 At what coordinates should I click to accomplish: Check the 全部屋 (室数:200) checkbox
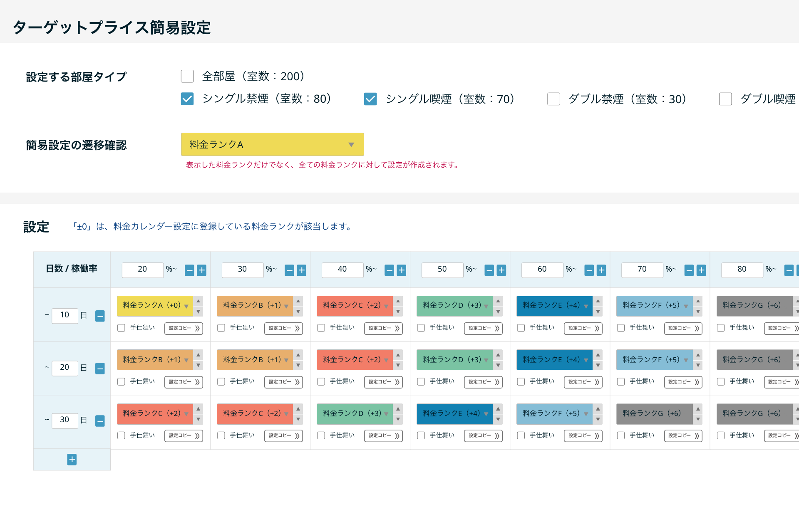187,77
